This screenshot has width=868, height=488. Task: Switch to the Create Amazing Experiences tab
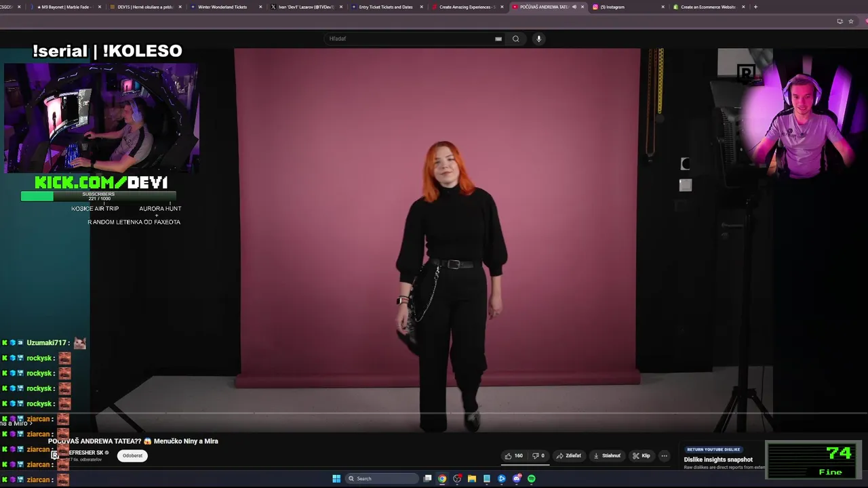(x=467, y=7)
